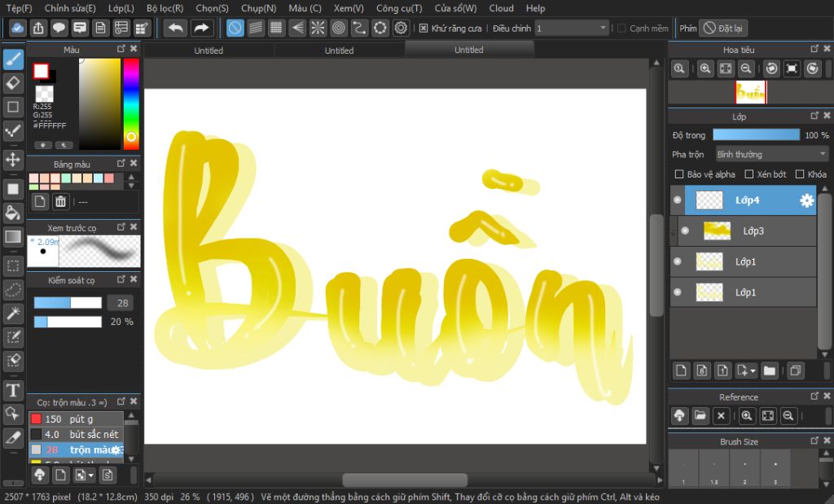834x504 pixels.
Task: Select the 150 pút g brush
Action: [76, 419]
